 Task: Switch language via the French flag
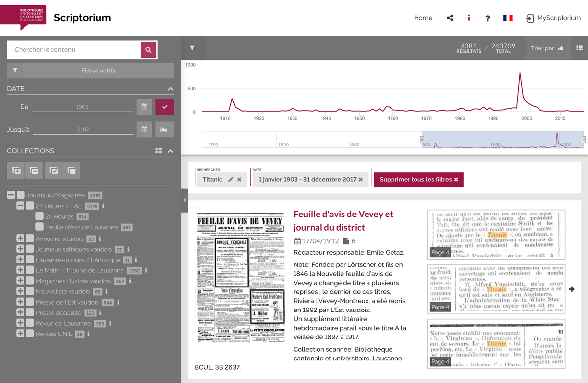(x=508, y=18)
